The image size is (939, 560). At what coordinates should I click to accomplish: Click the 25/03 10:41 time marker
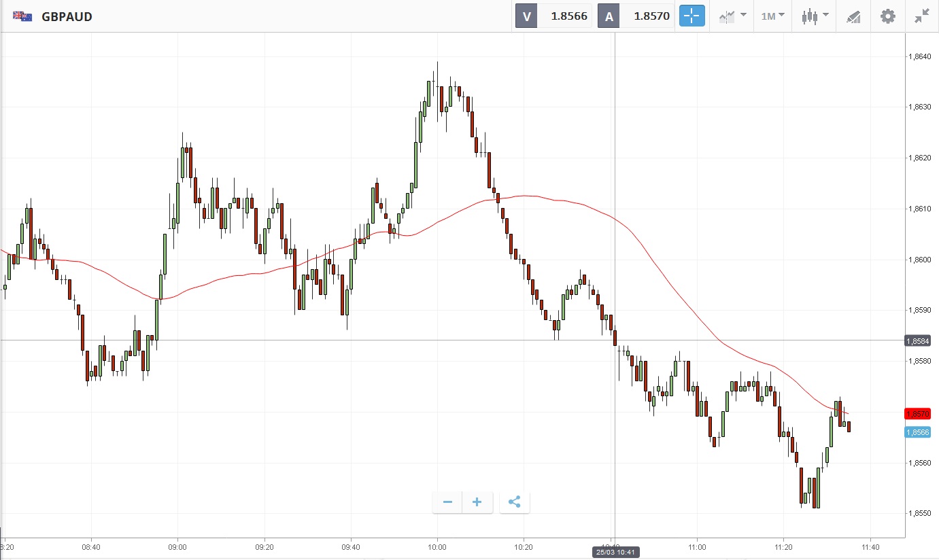tap(615, 550)
